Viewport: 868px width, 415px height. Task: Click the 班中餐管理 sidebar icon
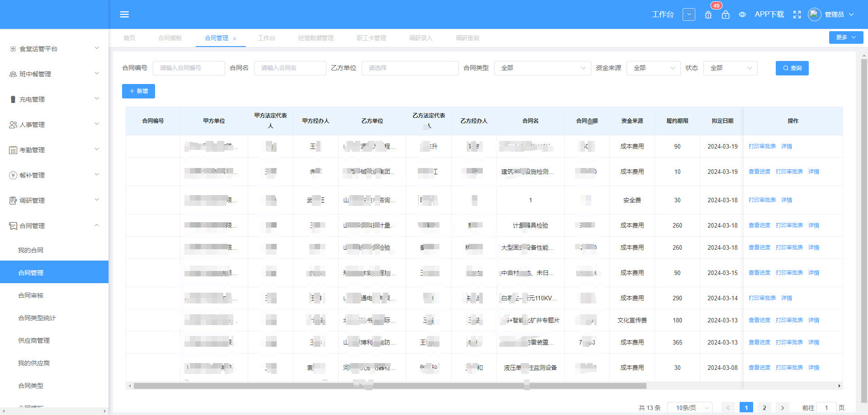coord(13,74)
